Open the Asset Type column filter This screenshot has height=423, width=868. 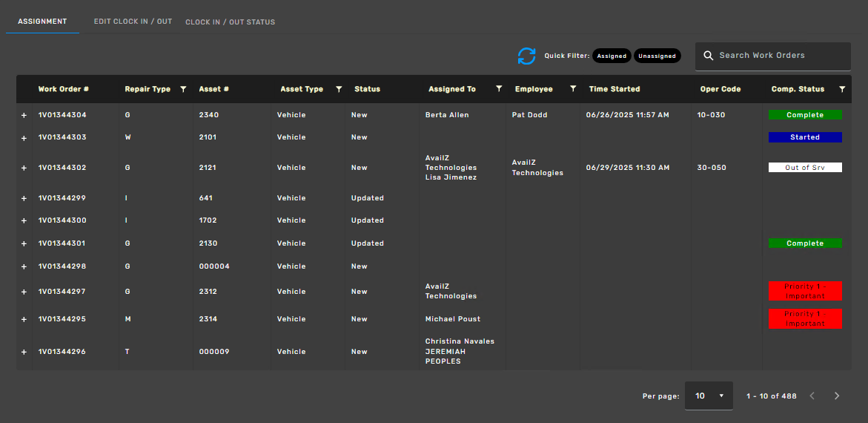pos(339,89)
